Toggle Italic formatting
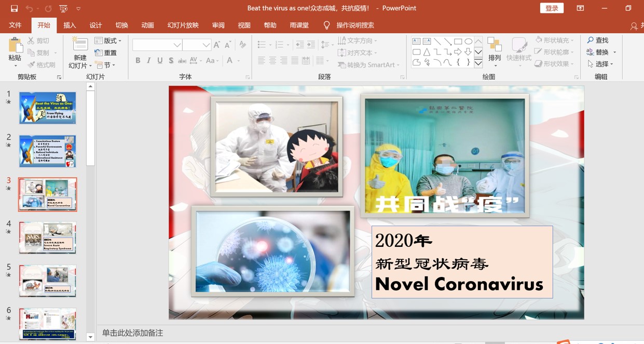The height and width of the screenshot is (344, 644). tap(149, 61)
